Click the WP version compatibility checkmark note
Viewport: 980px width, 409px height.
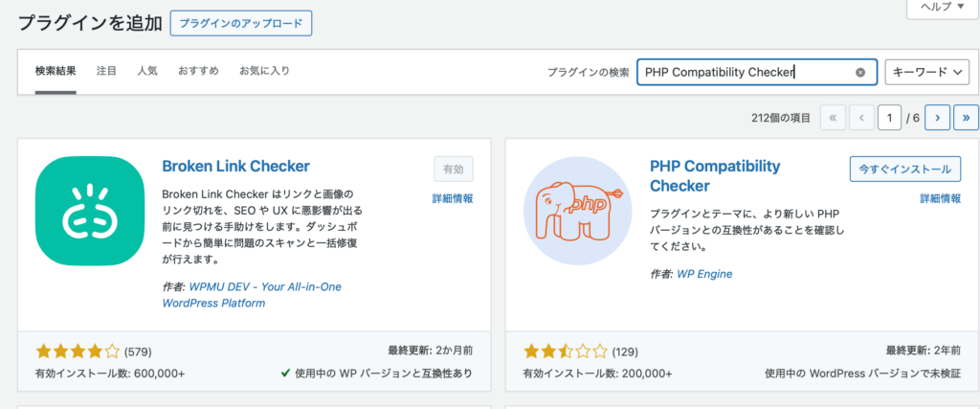pos(377,374)
